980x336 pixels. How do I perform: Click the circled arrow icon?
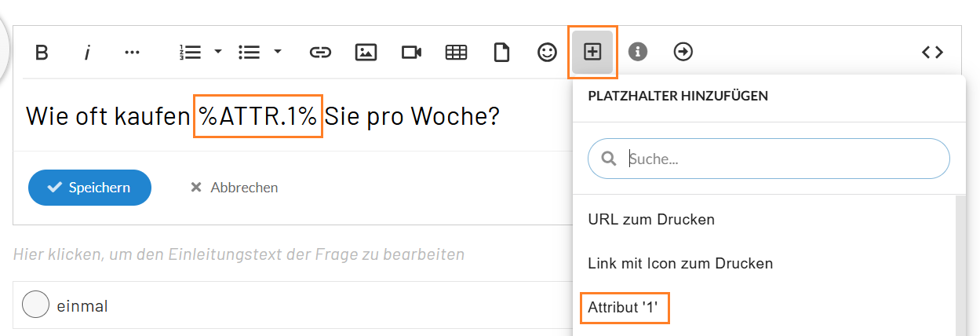click(x=683, y=53)
